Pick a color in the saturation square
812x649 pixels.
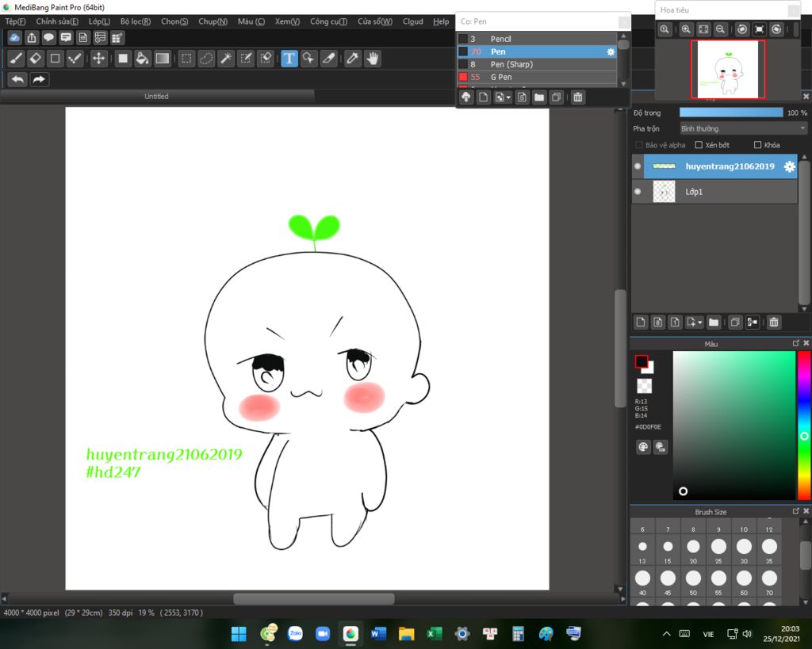pyautogui.click(x=733, y=426)
